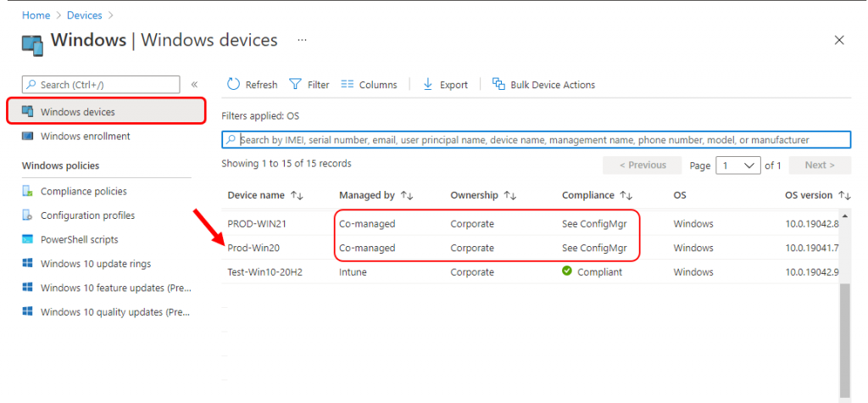
Task: Click the green Compliant checkmark icon
Action: (x=566, y=271)
